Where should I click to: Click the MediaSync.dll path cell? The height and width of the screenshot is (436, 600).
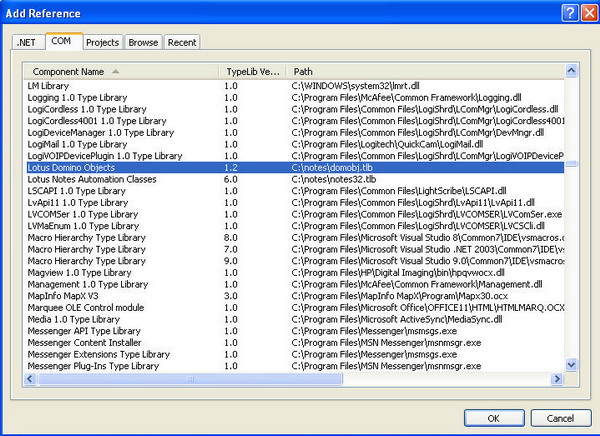point(397,319)
